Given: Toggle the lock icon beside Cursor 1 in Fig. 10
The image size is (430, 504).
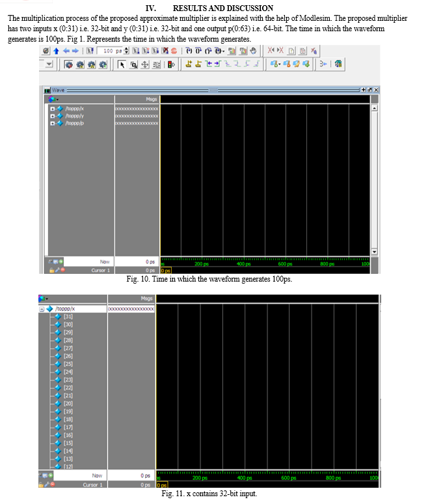Looking at the screenshot, I should point(51,271).
